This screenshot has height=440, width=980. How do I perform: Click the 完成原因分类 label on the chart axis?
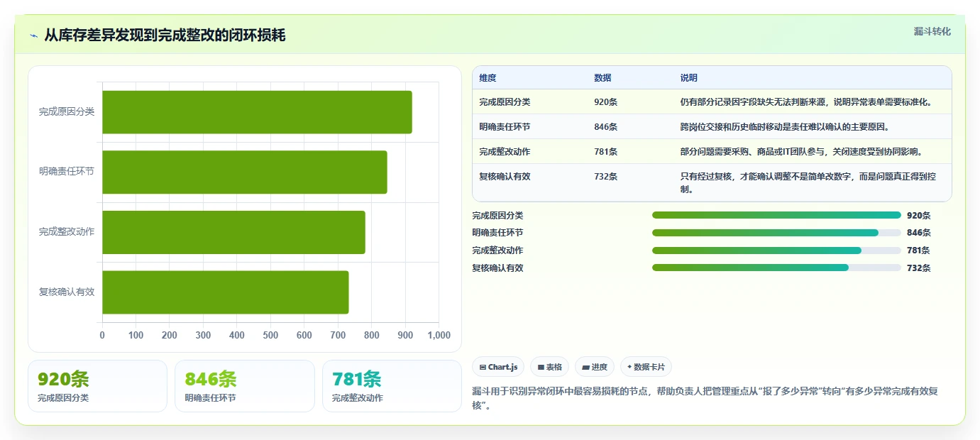(67, 112)
